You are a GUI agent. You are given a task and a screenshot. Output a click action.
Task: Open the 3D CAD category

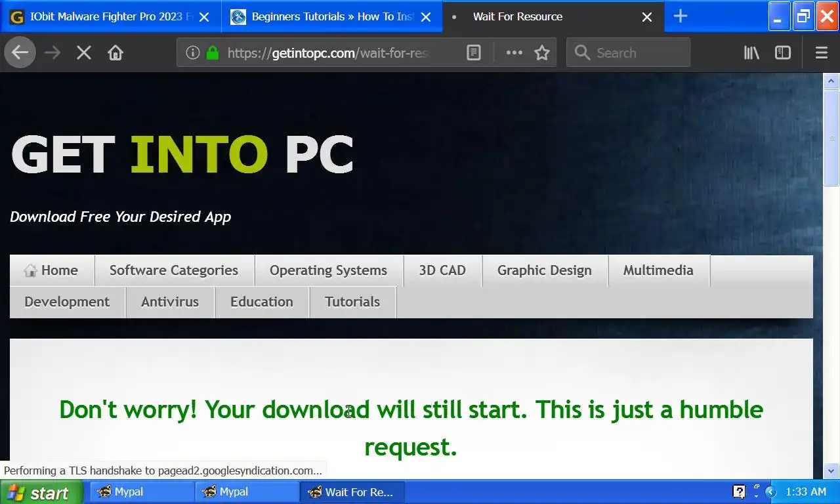(x=442, y=270)
